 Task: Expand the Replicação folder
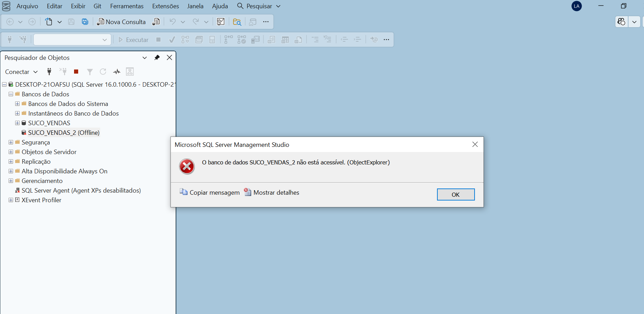11,161
